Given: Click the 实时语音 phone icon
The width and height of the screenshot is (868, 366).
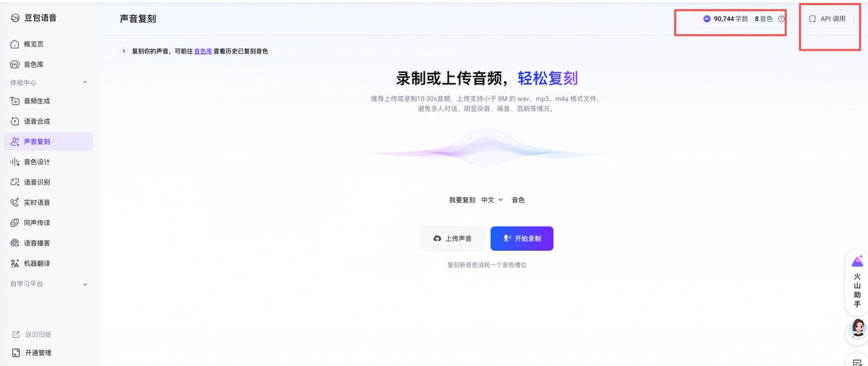Looking at the screenshot, I should tap(15, 203).
